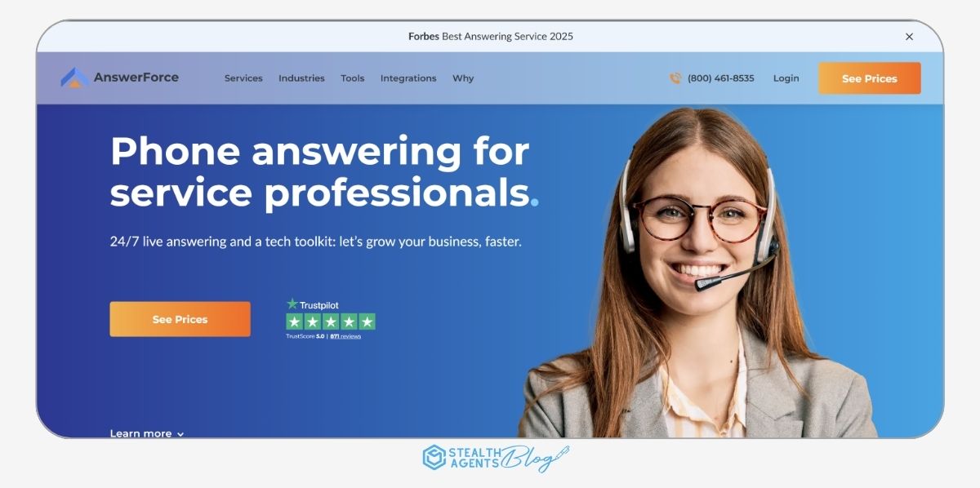Screen dimensions: 980x488
Task: Click the fifth Trustpilot rating star
Action: tap(367, 322)
